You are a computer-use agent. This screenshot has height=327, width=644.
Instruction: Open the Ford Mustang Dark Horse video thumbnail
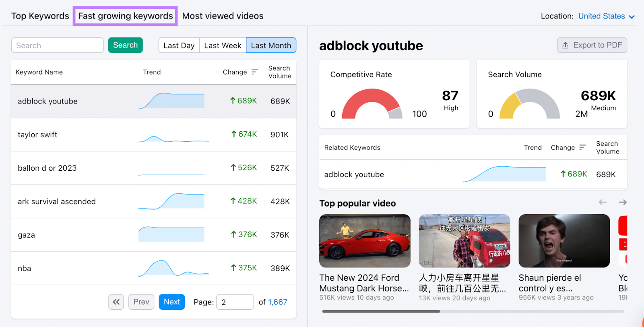(x=365, y=241)
